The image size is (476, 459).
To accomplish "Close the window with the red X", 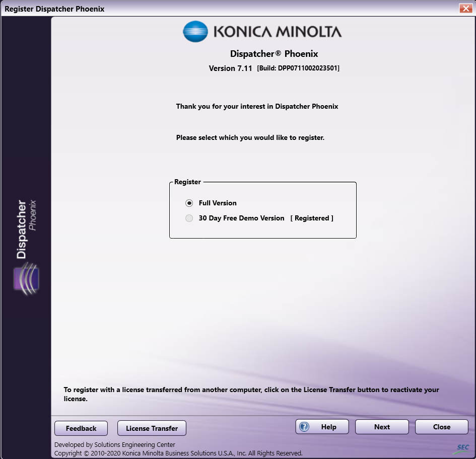I will click(466, 9).
